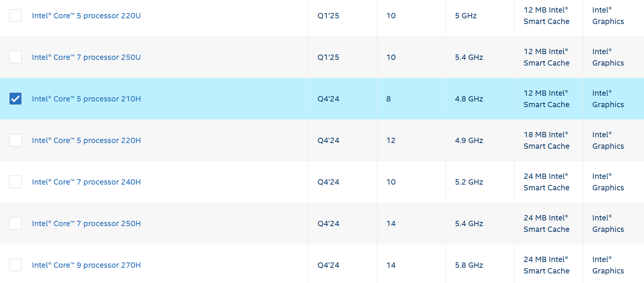Check the Core 5 processor 220U checkbox
This screenshot has height=283, width=644.
tap(15, 16)
